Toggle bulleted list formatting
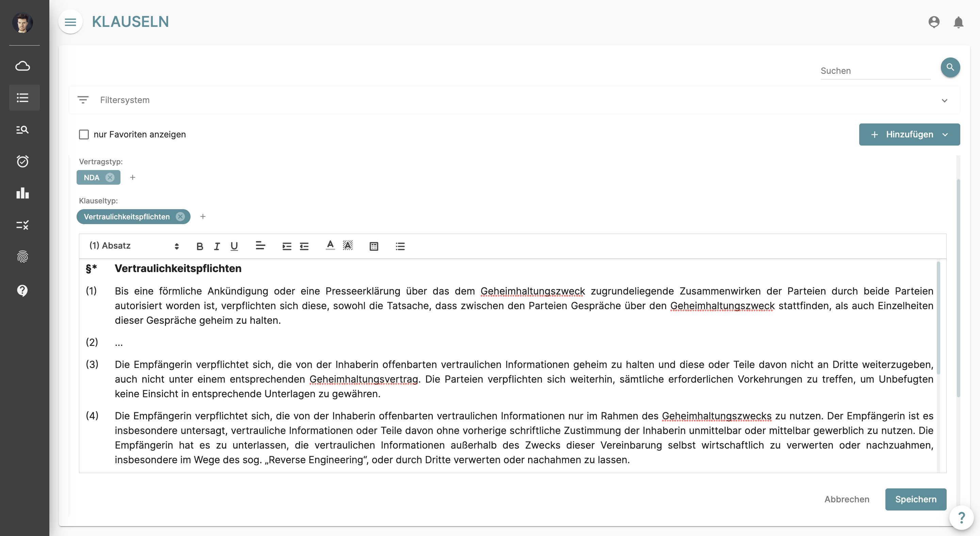The image size is (980, 536). [400, 246]
